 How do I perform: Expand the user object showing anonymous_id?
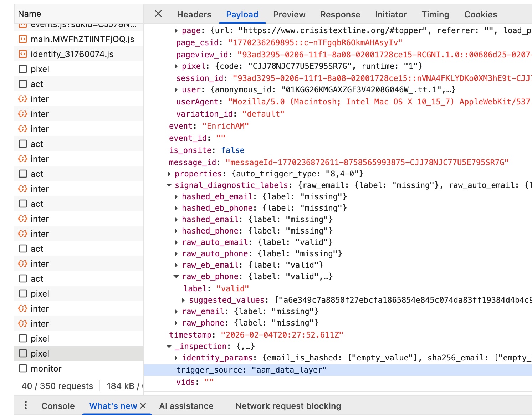click(x=176, y=89)
